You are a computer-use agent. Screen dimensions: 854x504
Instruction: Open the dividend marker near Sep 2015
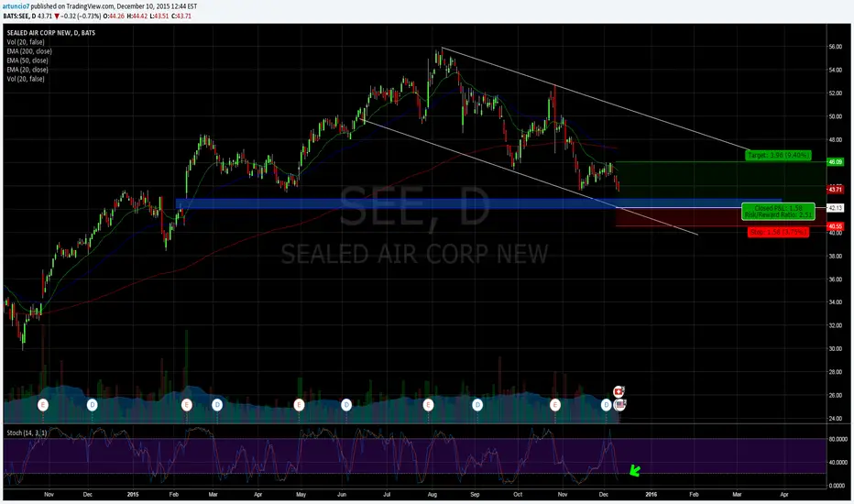click(x=477, y=405)
